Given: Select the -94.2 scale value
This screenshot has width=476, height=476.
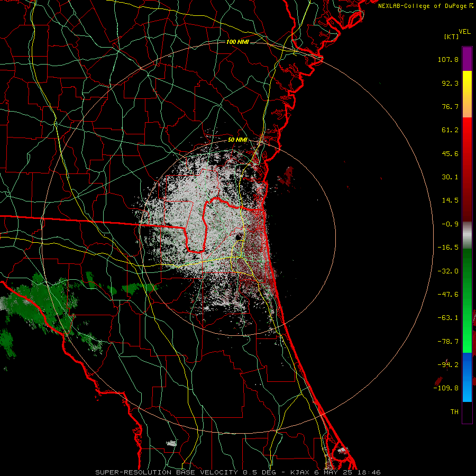Looking at the screenshot, I should 448,364.
